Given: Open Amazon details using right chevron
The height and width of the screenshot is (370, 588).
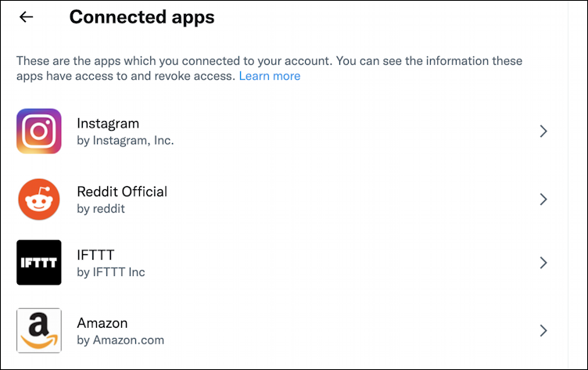Looking at the screenshot, I should click(543, 330).
